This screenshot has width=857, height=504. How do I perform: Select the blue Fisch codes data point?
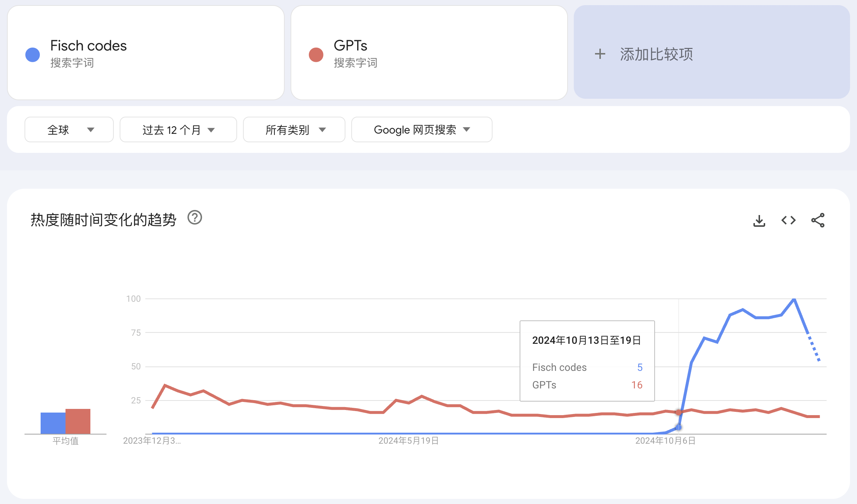pos(679,427)
